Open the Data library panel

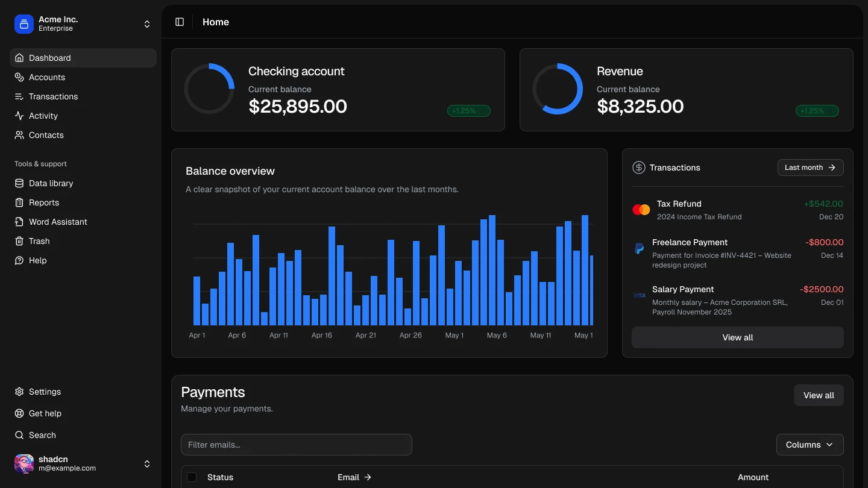51,183
